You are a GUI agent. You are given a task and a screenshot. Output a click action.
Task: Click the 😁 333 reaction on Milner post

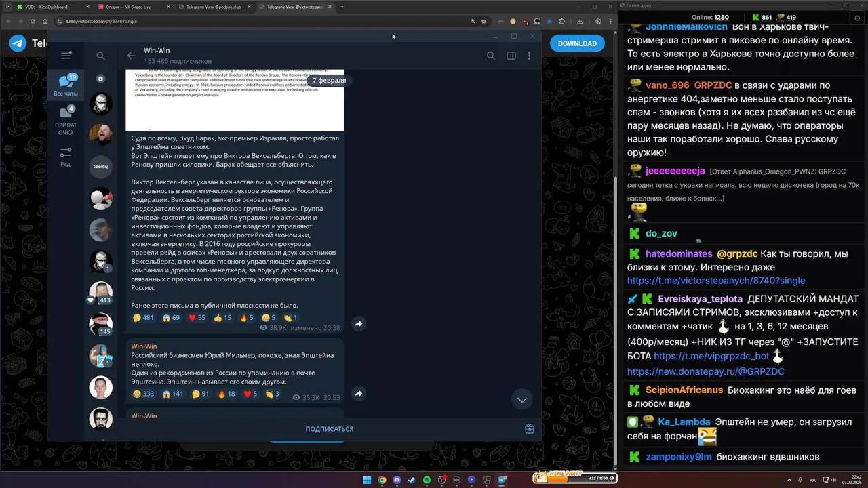(x=143, y=394)
